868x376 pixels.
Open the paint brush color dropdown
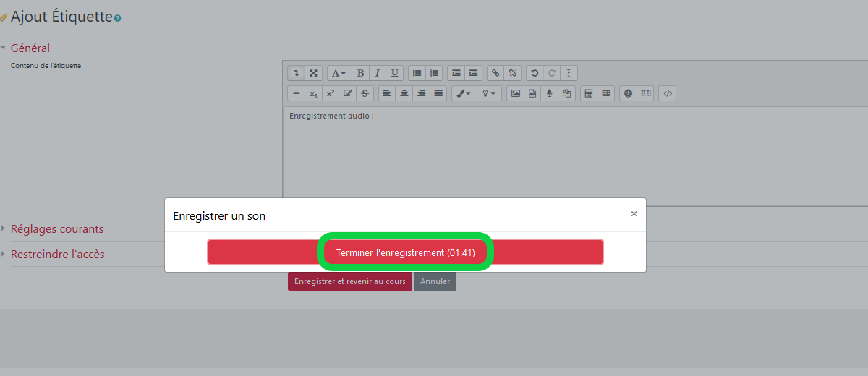point(463,93)
